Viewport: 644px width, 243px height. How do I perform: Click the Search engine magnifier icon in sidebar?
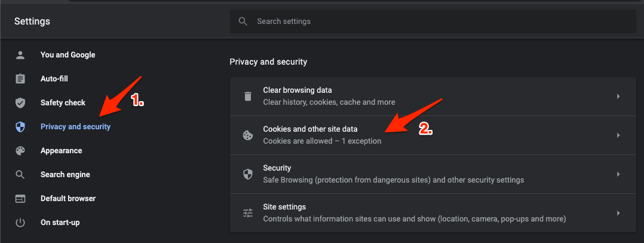pyautogui.click(x=20, y=174)
